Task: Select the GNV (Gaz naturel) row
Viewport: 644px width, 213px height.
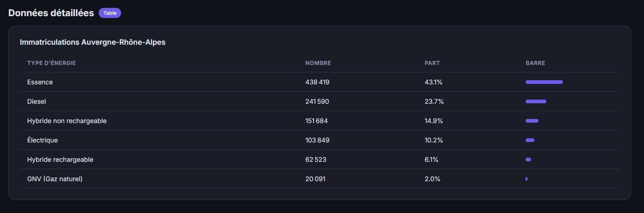Action: click(320, 179)
